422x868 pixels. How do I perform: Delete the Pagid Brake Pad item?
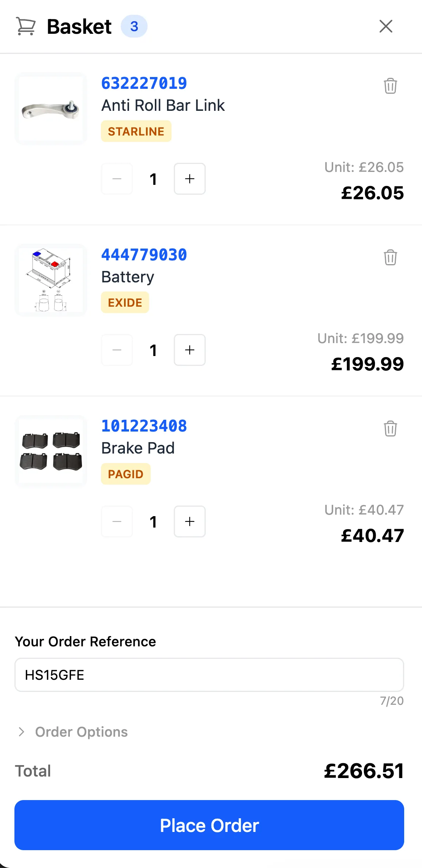[390, 428]
